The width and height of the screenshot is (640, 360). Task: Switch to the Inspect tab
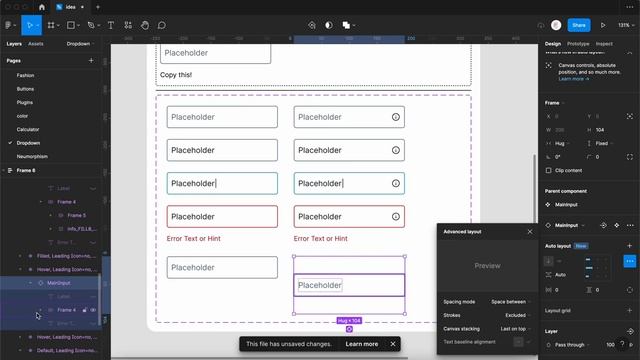(x=604, y=44)
